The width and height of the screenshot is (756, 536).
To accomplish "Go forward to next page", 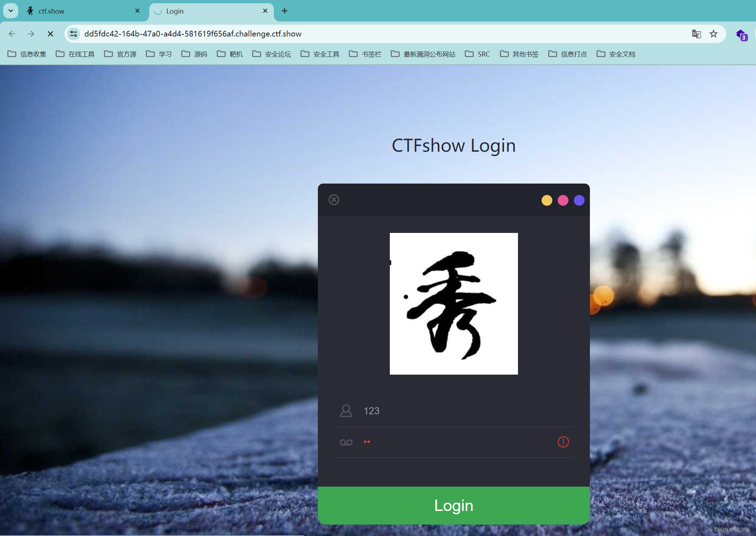I will point(31,34).
